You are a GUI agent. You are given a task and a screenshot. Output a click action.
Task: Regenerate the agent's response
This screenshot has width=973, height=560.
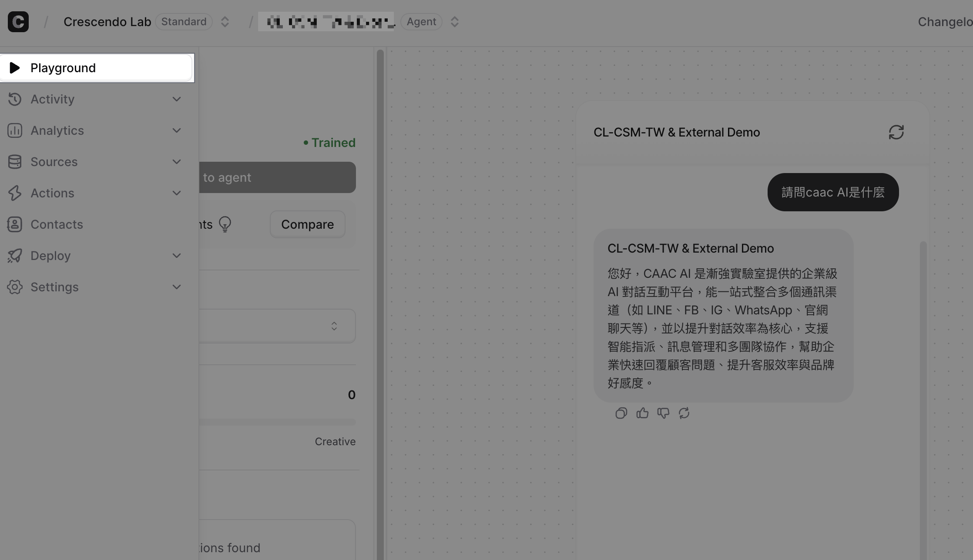click(684, 413)
